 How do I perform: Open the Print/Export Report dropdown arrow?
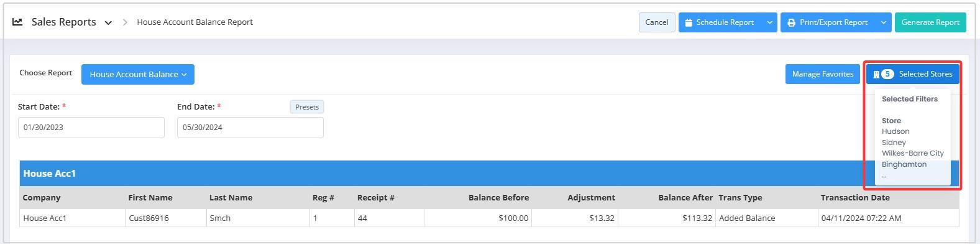pyautogui.click(x=884, y=22)
